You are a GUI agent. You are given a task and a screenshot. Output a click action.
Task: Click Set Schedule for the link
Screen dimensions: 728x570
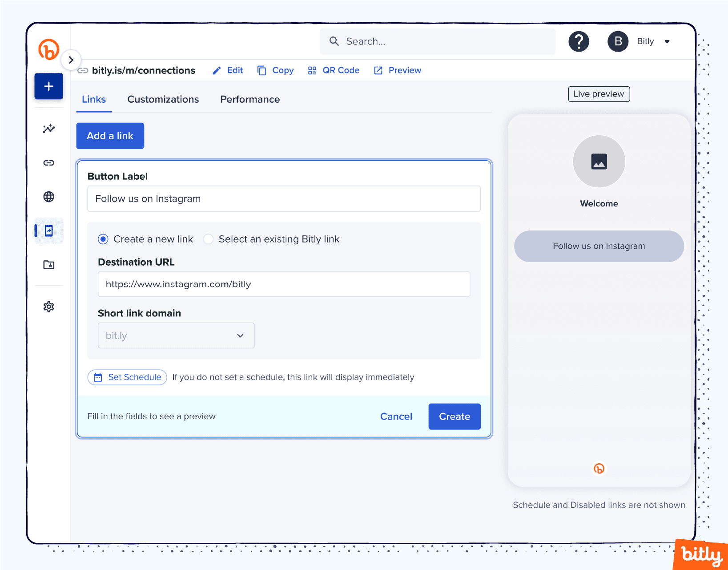(127, 377)
